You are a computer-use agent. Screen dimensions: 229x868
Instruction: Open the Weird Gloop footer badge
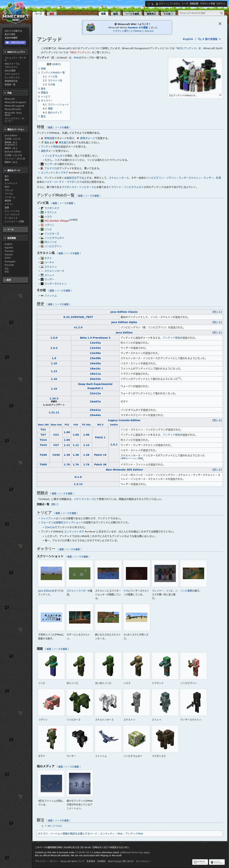[217, 862]
